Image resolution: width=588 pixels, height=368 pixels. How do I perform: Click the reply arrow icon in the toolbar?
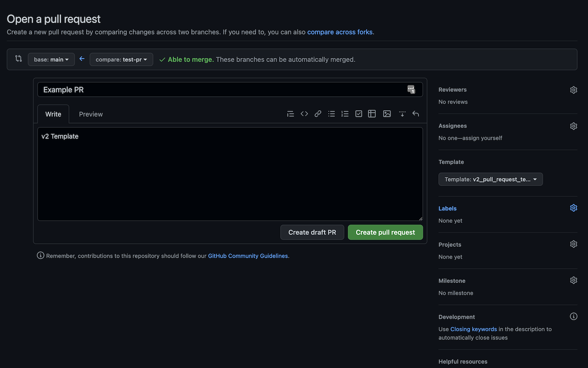coord(415,113)
